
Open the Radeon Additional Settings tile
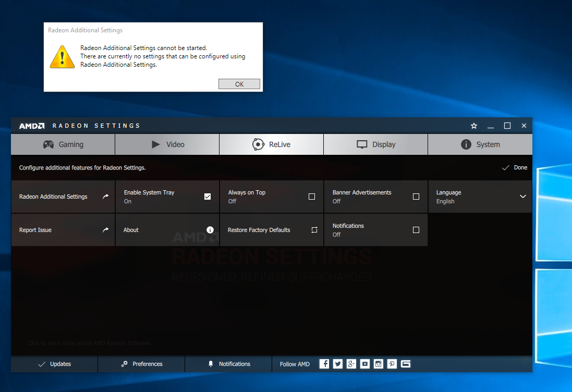[x=63, y=197]
